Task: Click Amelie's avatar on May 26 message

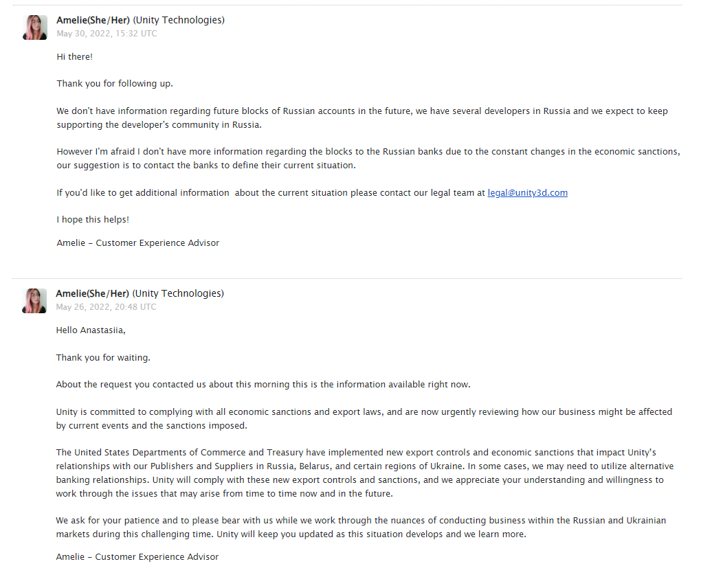Action: (x=34, y=301)
